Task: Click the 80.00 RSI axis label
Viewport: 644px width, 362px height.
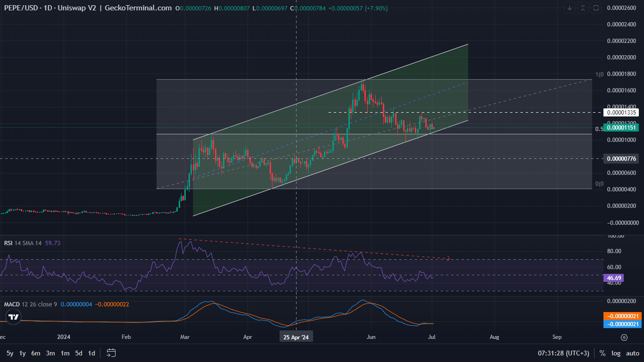Action: coord(613,251)
